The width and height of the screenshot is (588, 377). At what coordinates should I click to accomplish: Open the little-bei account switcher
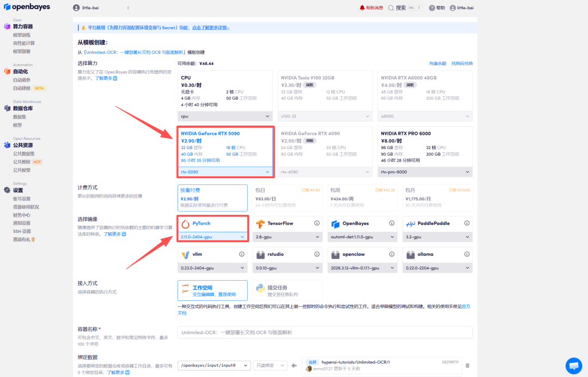click(101, 8)
